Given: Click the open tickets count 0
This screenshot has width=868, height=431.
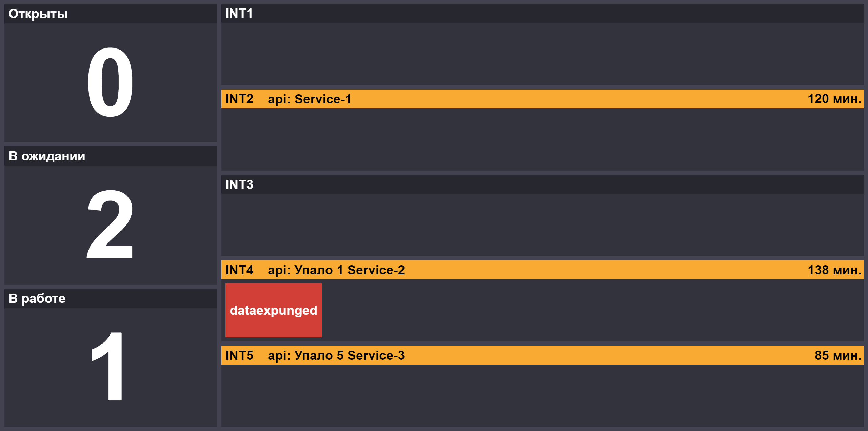Looking at the screenshot, I should pos(110,82).
